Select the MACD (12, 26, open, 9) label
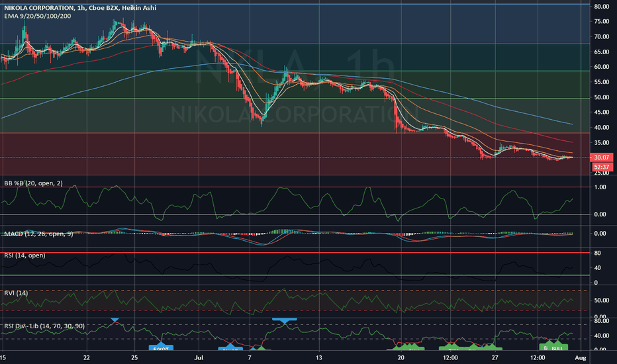The height and width of the screenshot is (364, 617). pos(38,234)
